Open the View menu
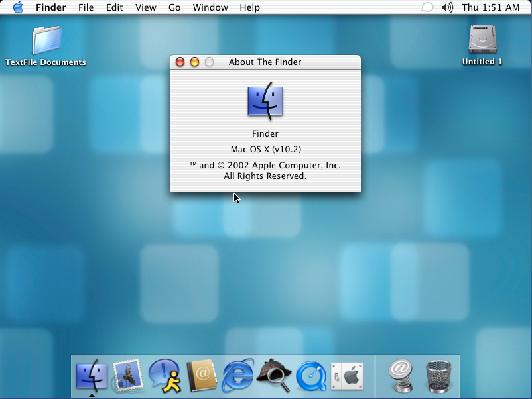The height and width of the screenshot is (399, 532). coord(145,7)
